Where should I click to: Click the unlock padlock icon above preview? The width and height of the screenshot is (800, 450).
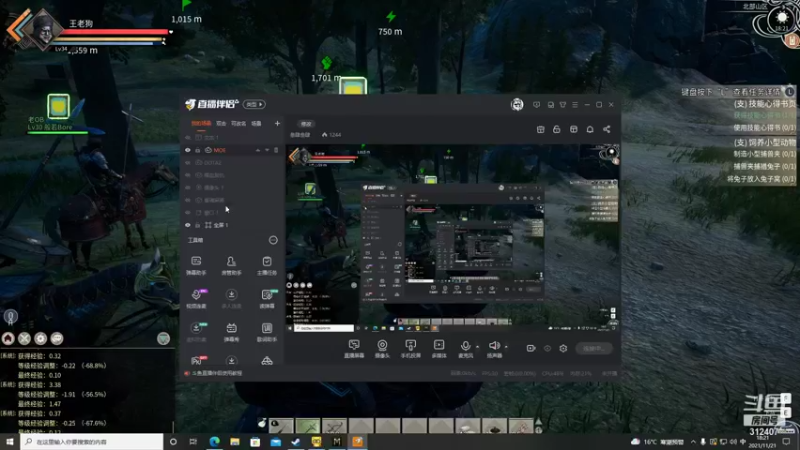click(x=557, y=129)
